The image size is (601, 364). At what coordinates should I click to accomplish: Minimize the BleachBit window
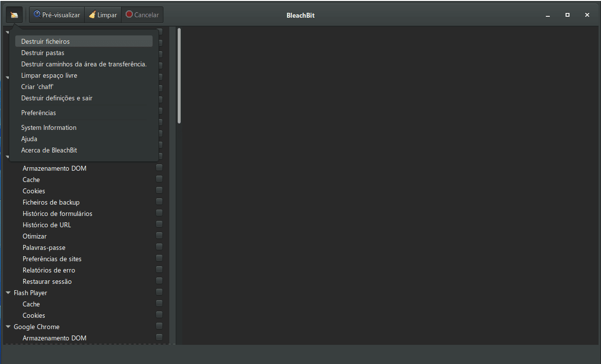pos(548,15)
